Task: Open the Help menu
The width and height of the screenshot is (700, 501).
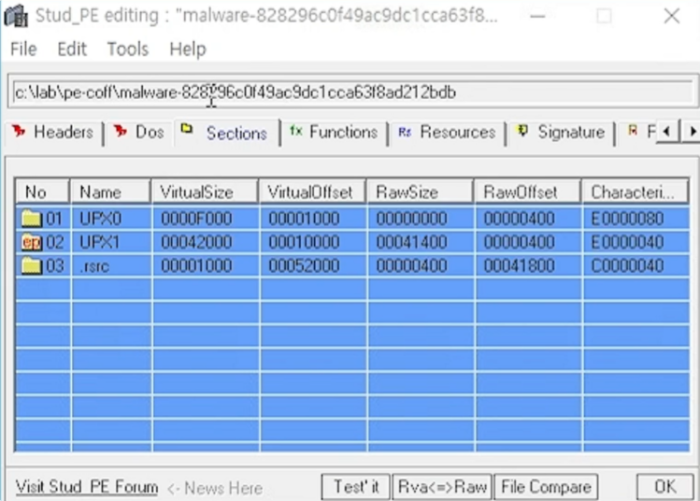Action: coord(188,49)
